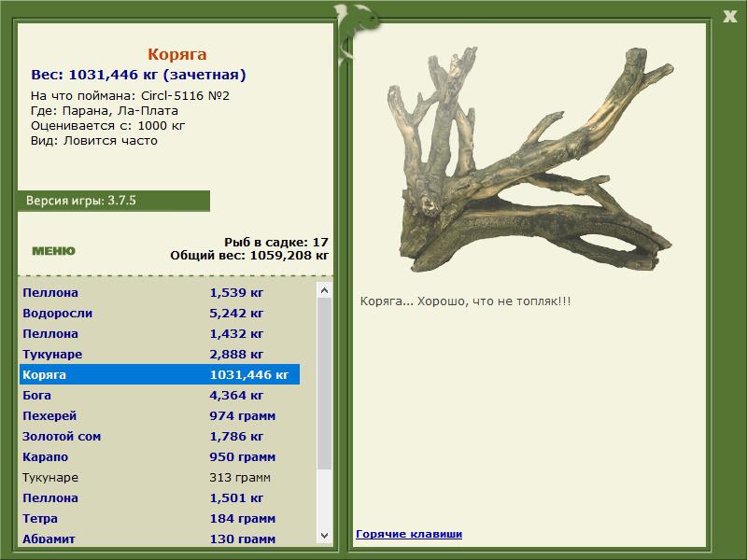
Task: Click the Общий вес: 1059,208 кг total
Action: point(249,256)
